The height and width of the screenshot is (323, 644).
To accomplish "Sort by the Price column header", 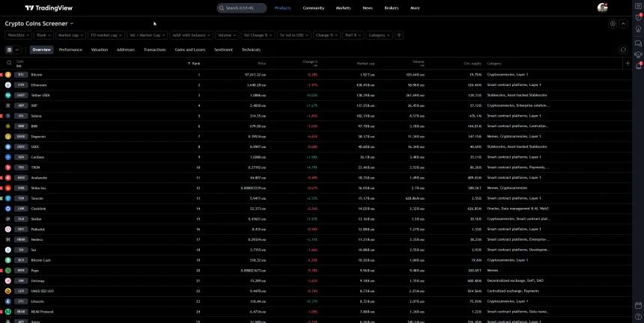I will [x=261, y=64].
